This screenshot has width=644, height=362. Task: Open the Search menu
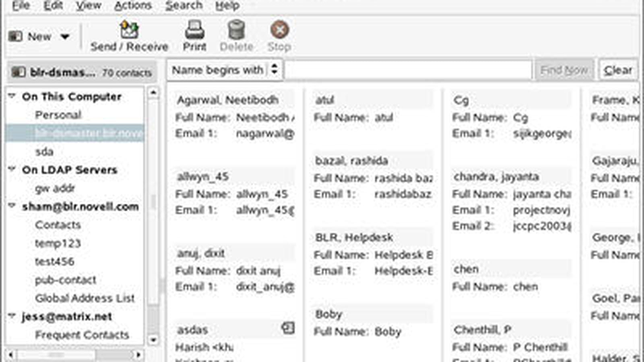tap(184, 6)
